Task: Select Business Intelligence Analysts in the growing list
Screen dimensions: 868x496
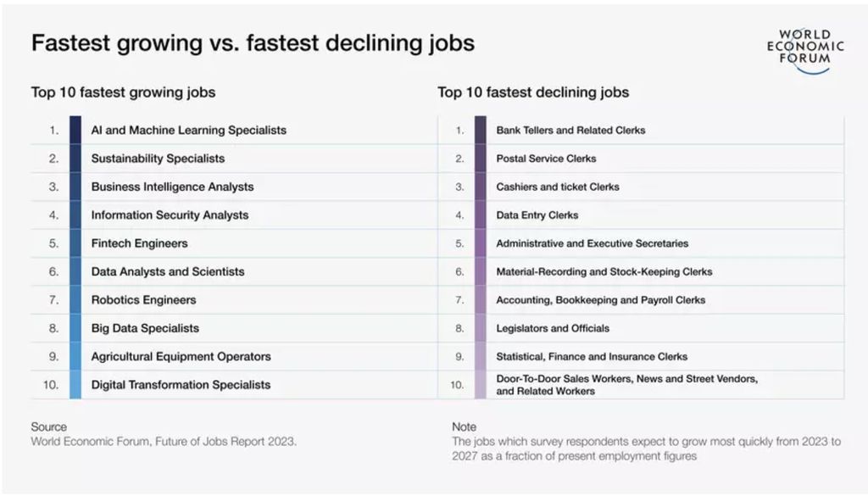Action: tap(172, 187)
